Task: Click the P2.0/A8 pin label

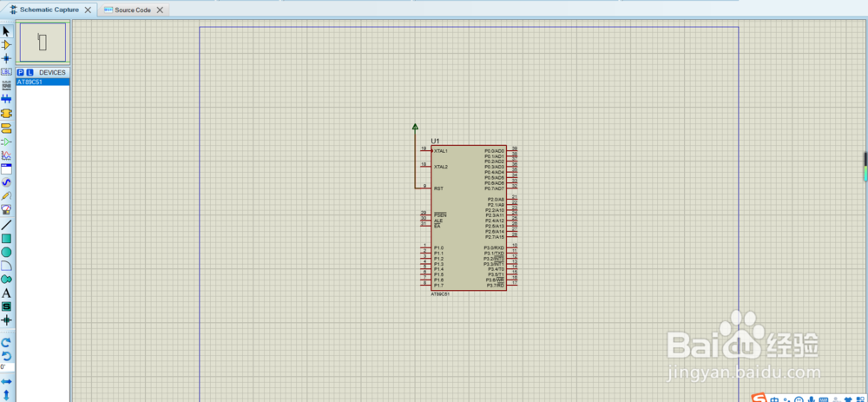Action: click(496, 200)
